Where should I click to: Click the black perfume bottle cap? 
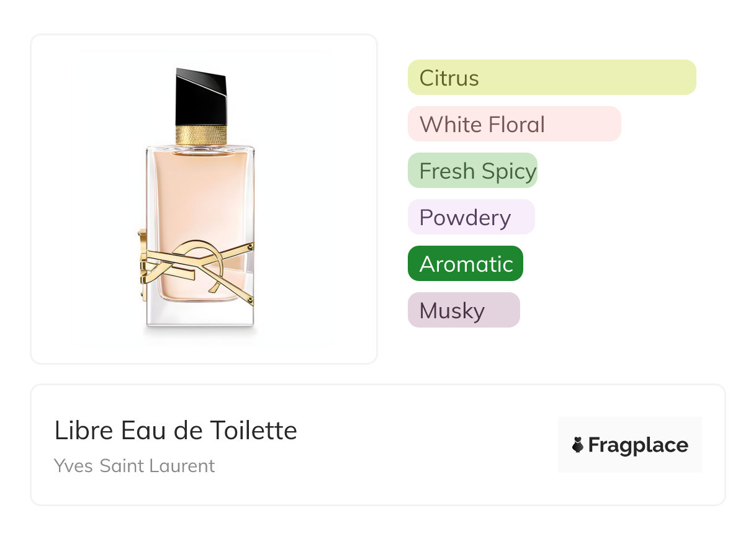tap(201, 97)
